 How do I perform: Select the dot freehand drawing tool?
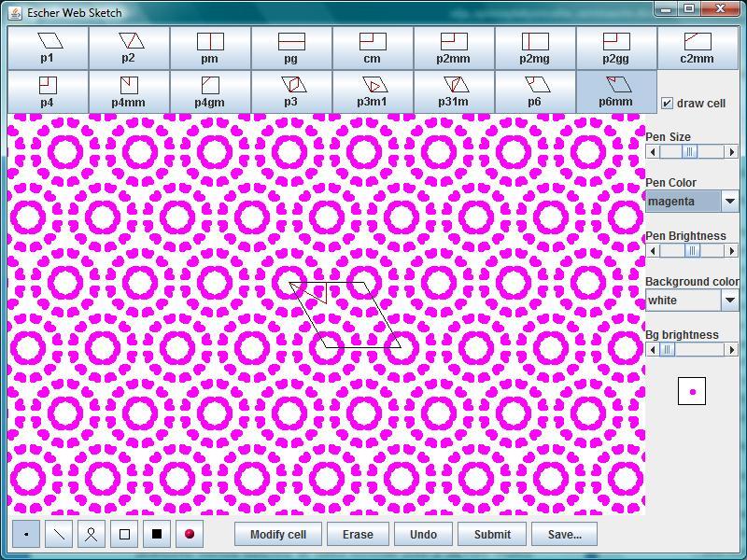tap(26, 534)
